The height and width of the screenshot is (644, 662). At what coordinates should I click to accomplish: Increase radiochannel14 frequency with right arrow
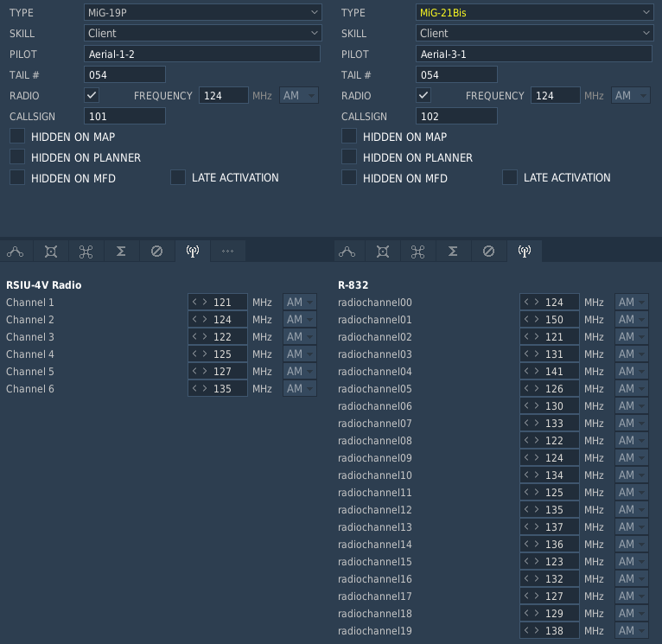pyautogui.click(x=537, y=544)
